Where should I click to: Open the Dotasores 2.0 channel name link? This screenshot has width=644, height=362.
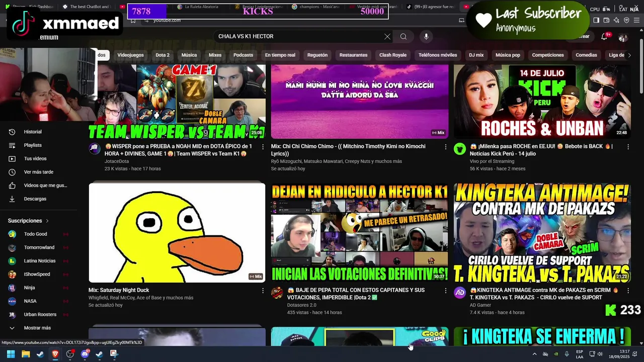[302, 305]
